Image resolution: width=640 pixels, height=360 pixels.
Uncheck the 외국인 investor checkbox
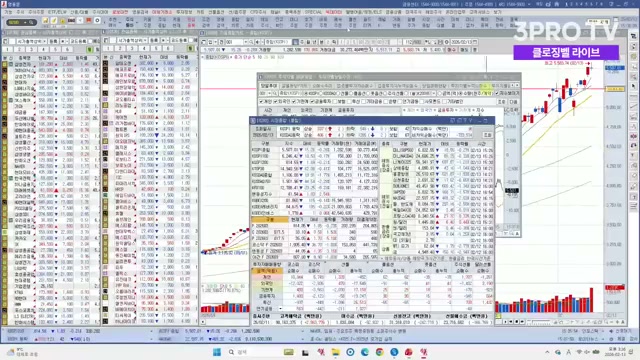click(x=276, y=102)
